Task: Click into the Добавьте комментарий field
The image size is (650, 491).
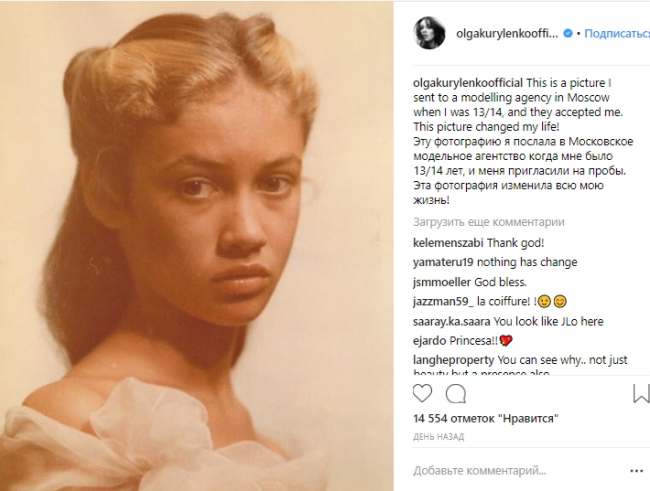Action: pos(500,469)
